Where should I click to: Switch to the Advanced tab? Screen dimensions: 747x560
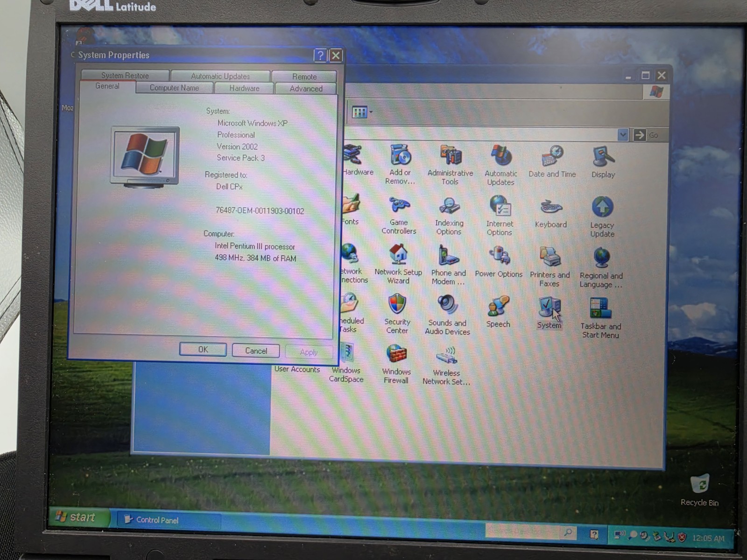pos(306,89)
